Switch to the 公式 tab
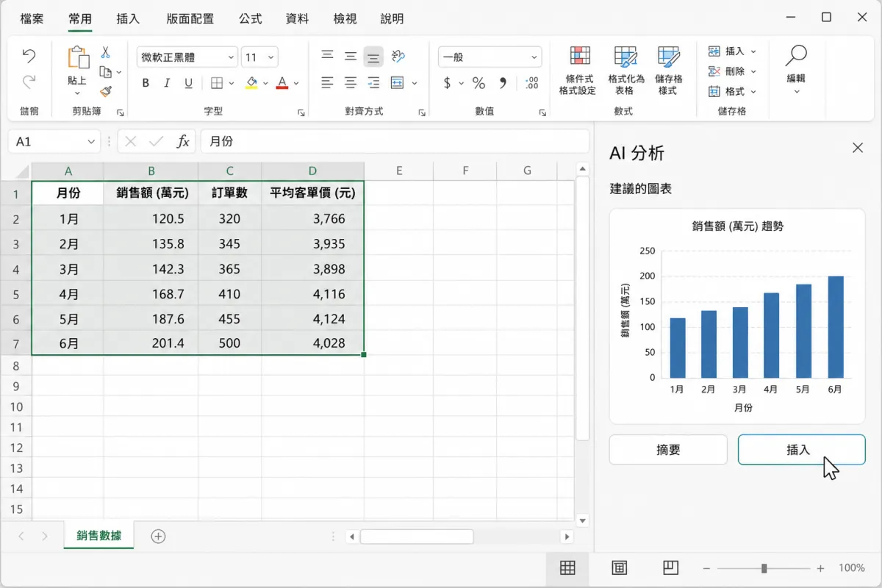This screenshot has height=588, width=882. [x=251, y=19]
